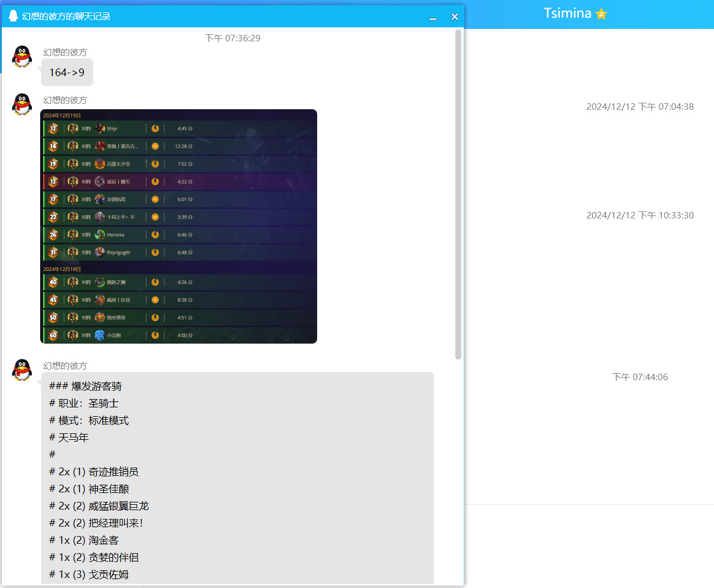Click the chat history window title text
Viewport: 714px width, 588px height.
[x=66, y=17]
